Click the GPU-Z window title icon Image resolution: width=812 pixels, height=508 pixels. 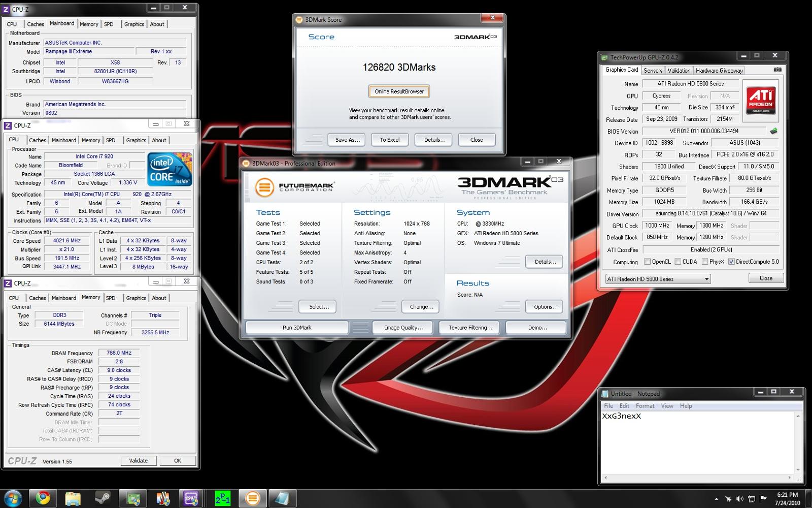604,57
